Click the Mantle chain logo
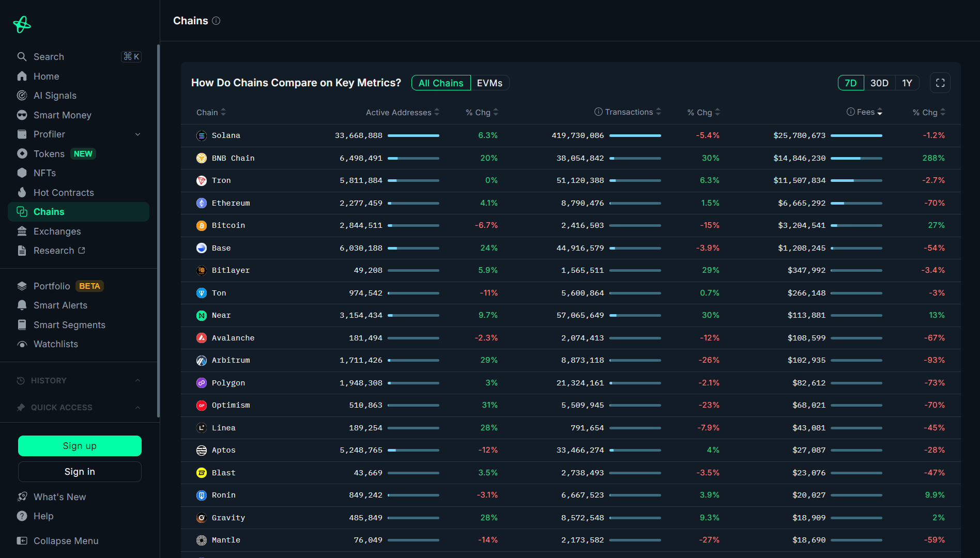The width and height of the screenshot is (980, 558). [x=202, y=540]
